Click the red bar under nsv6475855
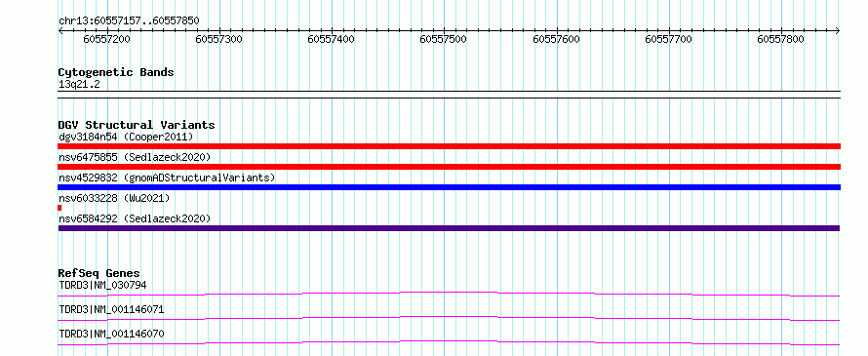The image size is (868, 356). (449, 167)
